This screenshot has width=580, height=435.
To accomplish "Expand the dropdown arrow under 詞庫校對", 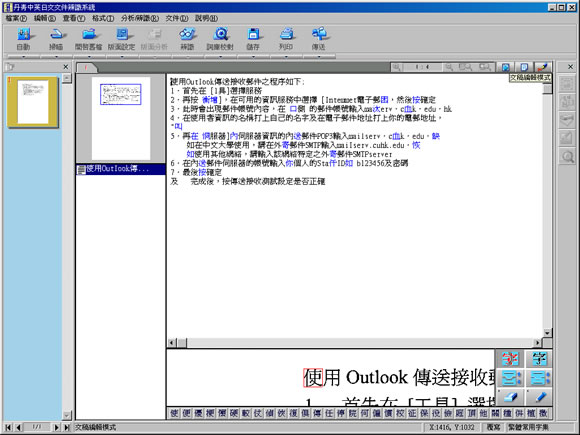I will coord(220,57).
